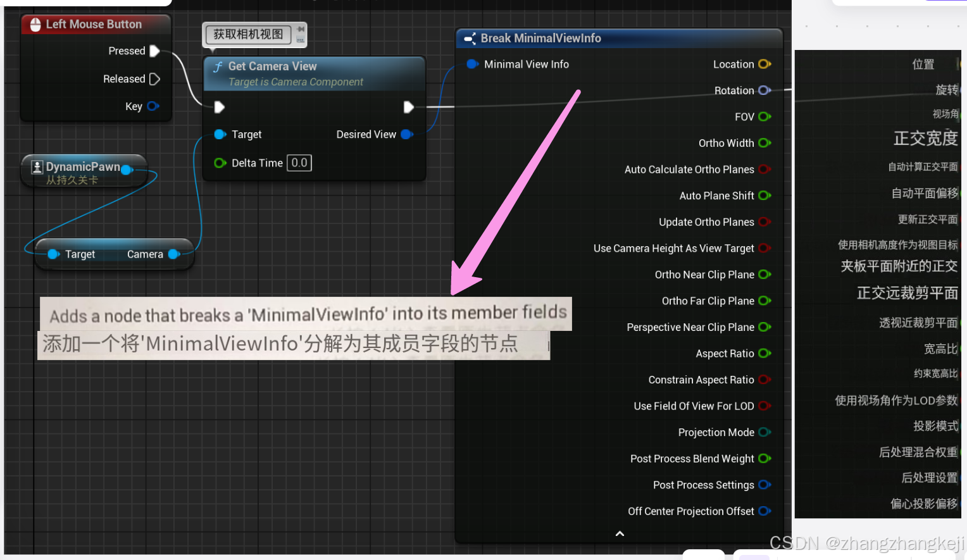The height and width of the screenshot is (560, 967).
Task: Click Get Camera View input execution pin
Action: pyautogui.click(x=219, y=107)
